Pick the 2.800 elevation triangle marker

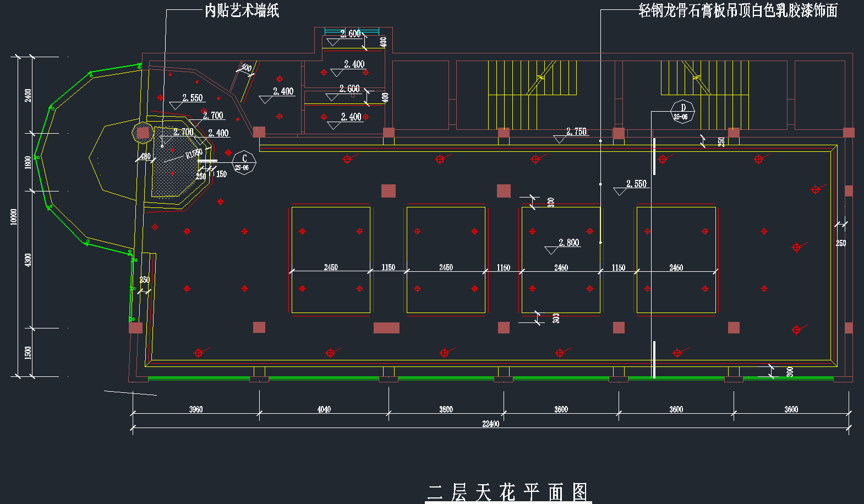[551, 250]
